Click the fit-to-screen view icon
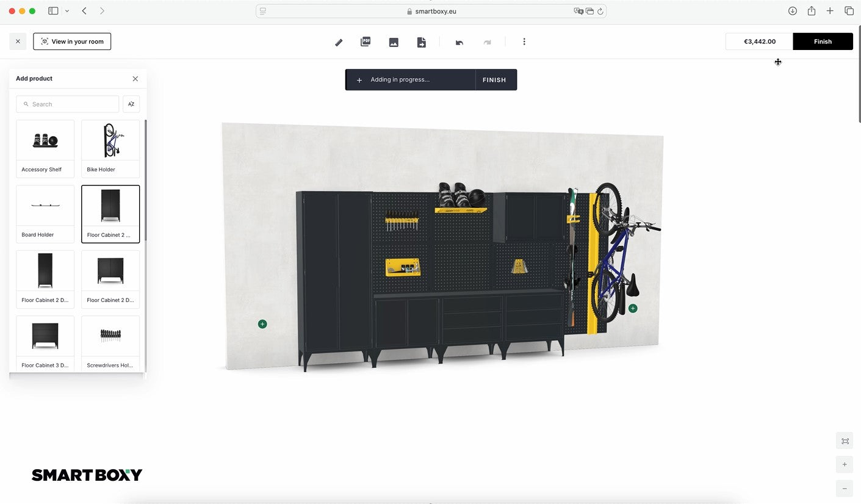Screen dimensions: 861x504 tap(844, 440)
